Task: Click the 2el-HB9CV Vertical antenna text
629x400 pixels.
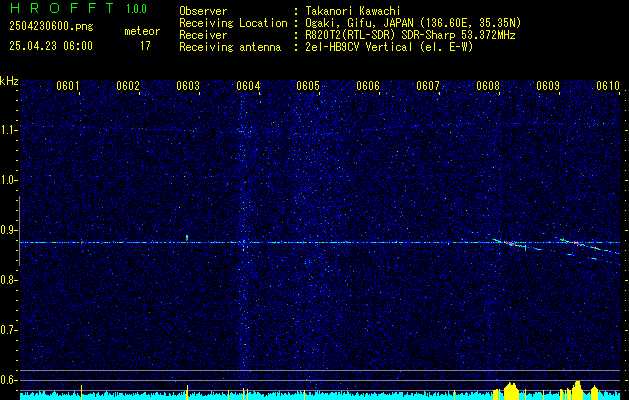Action: pyautogui.click(x=389, y=47)
